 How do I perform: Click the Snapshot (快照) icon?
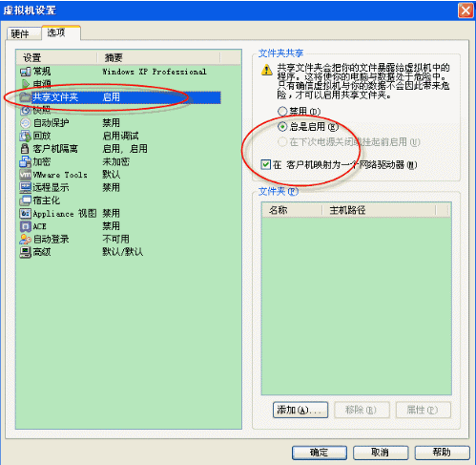pos(25,110)
